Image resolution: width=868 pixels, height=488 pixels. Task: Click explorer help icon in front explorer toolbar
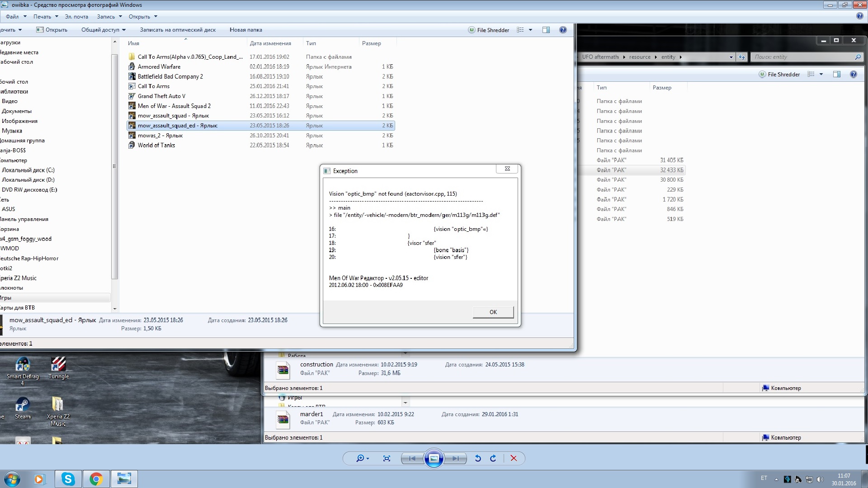(x=563, y=30)
